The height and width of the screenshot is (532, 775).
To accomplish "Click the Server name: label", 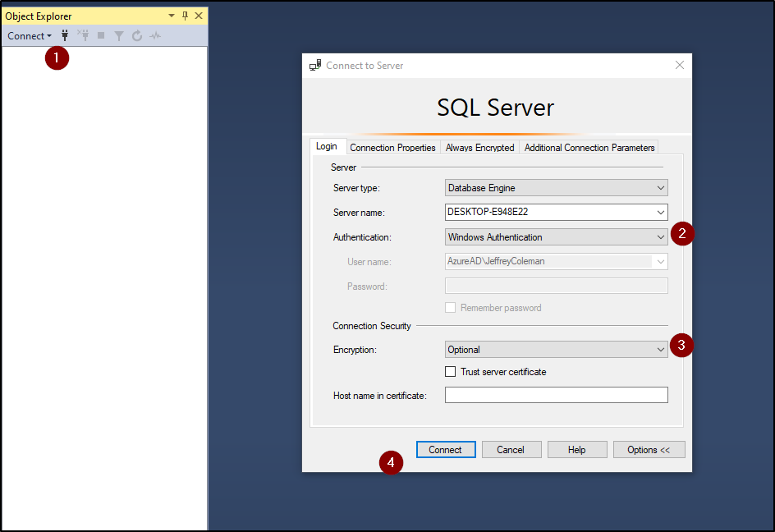I will click(359, 213).
